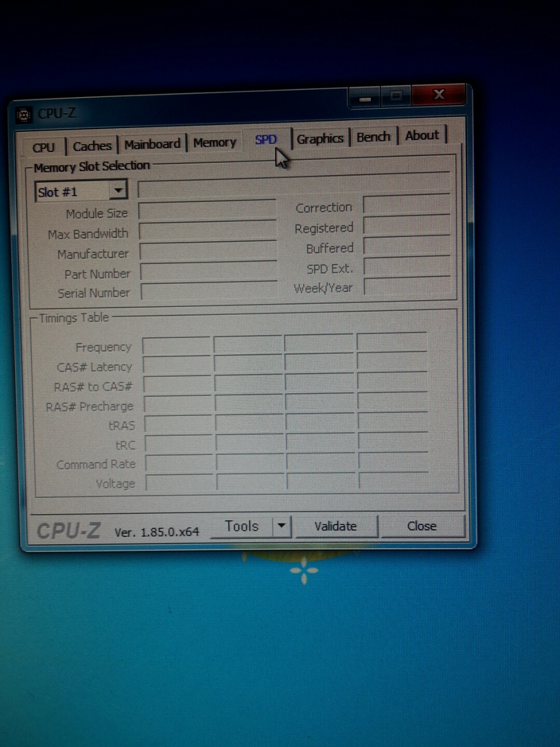Screen dimensions: 560x747
Task: Click the Max Bandwidth field
Action: coord(208,231)
